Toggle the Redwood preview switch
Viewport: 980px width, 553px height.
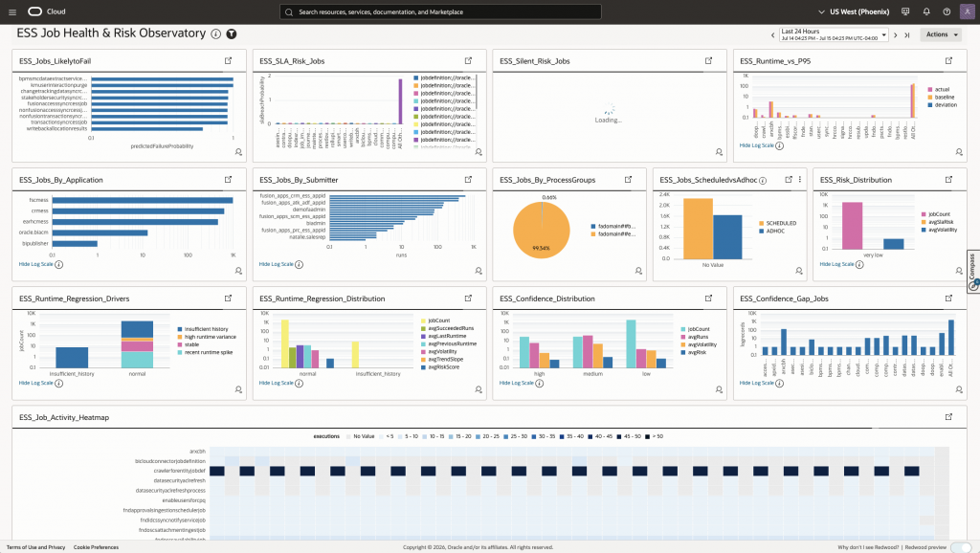[x=961, y=546]
